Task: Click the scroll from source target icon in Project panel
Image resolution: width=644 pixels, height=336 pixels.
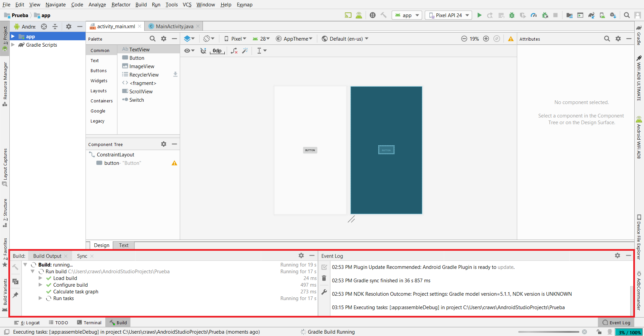Action: click(x=44, y=27)
